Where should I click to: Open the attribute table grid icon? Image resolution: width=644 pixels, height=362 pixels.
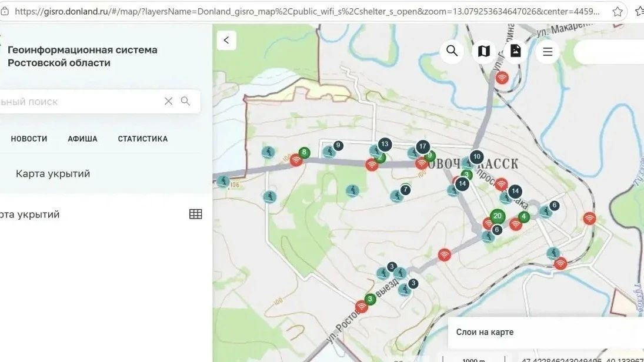click(195, 214)
